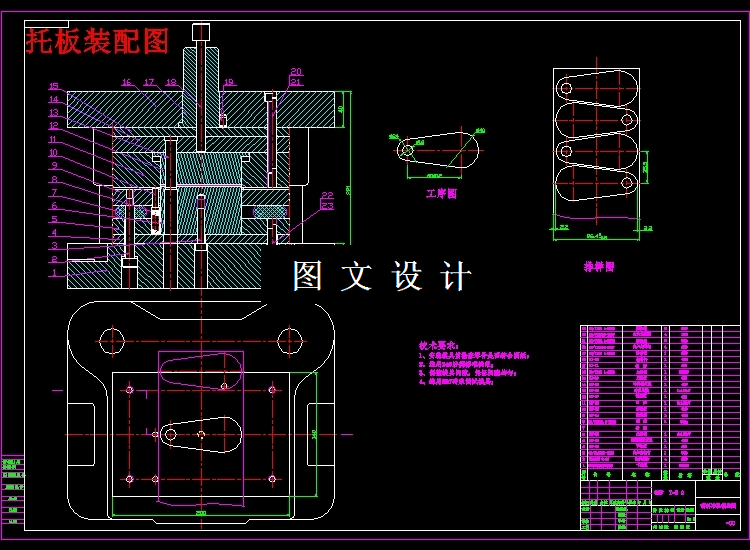Select part callout number 5

point(55,219)
